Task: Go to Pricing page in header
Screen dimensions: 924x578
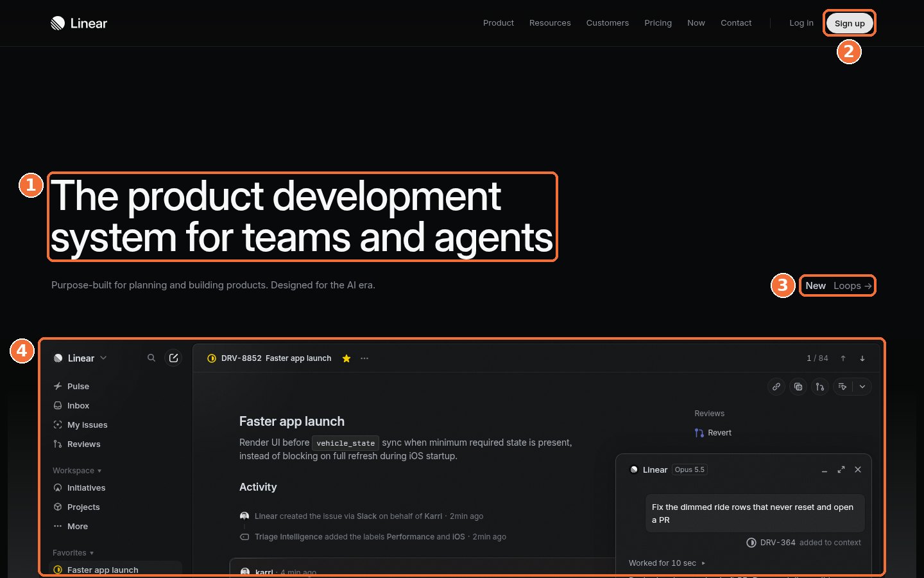Action: (x=658, y=23)
